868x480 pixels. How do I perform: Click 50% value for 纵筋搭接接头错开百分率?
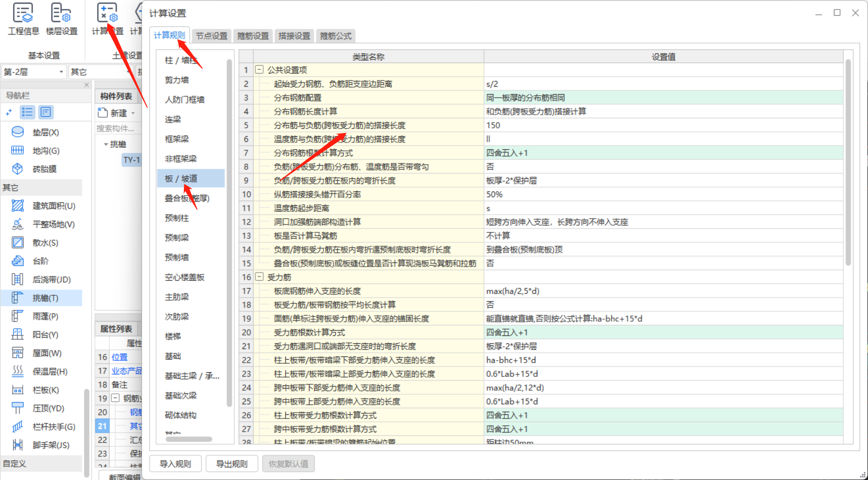pos(664,194)
